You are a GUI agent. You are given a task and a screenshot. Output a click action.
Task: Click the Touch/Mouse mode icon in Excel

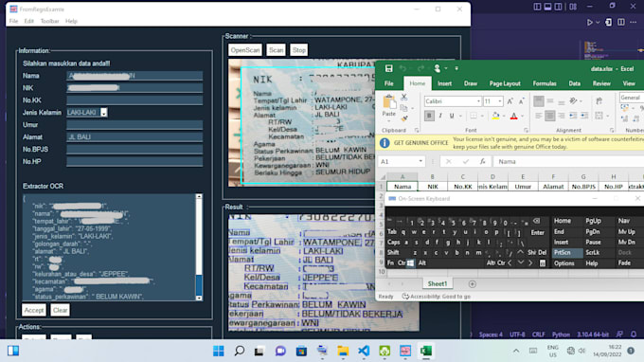(438, 68)
